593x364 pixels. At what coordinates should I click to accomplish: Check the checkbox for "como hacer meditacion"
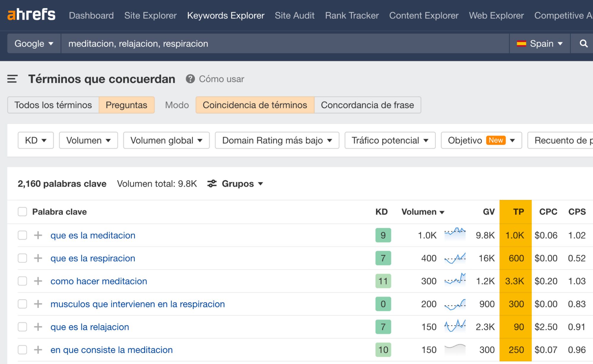pyautogui.click(x=22, y=281)
